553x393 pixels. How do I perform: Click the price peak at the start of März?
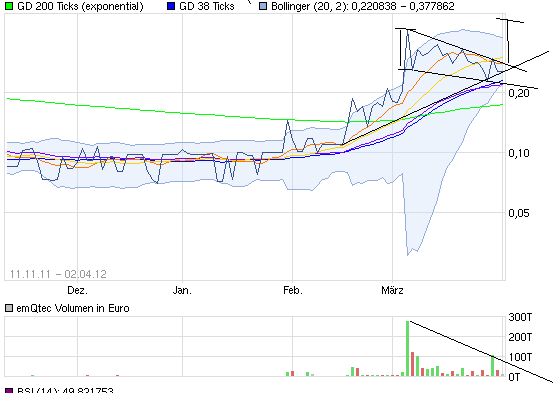point(408,31)
